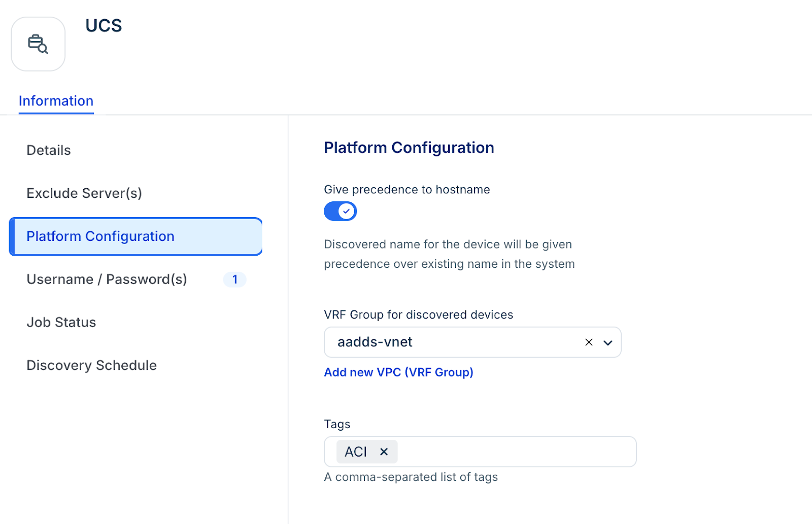The image size is (812, 524).
Task: Switch to the Information tab
Action: coord(56,101)
